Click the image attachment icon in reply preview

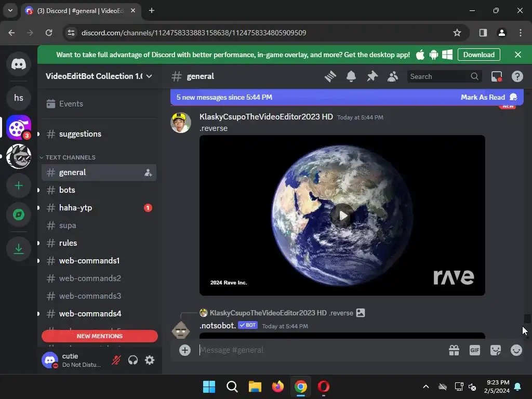tap(361, 313)
